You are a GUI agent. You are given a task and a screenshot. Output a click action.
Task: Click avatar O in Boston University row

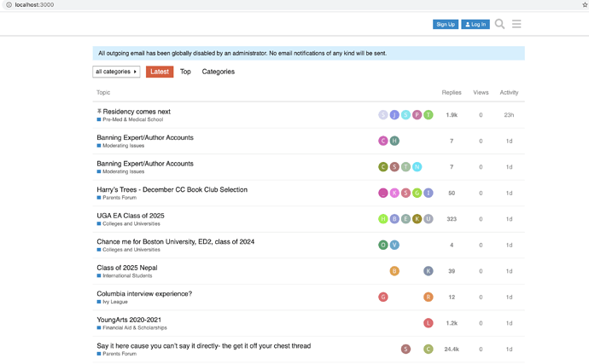383,245
